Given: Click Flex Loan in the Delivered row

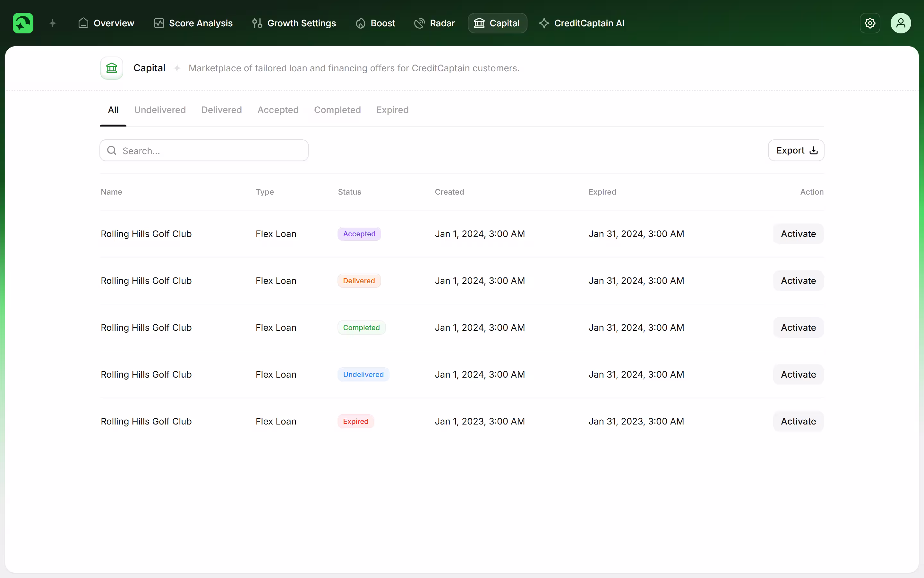Looking at the screenshot, I should click(x=276, y=281).
